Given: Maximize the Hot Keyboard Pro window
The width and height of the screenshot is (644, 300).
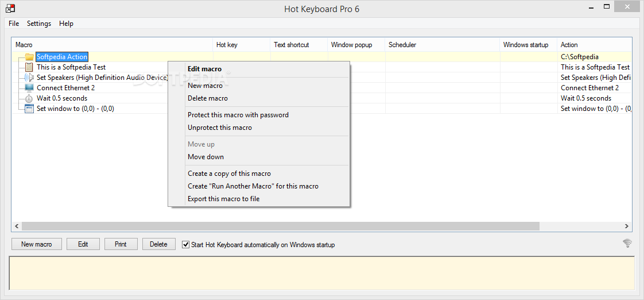Looking at the screenshot, I should pos(607,6).
